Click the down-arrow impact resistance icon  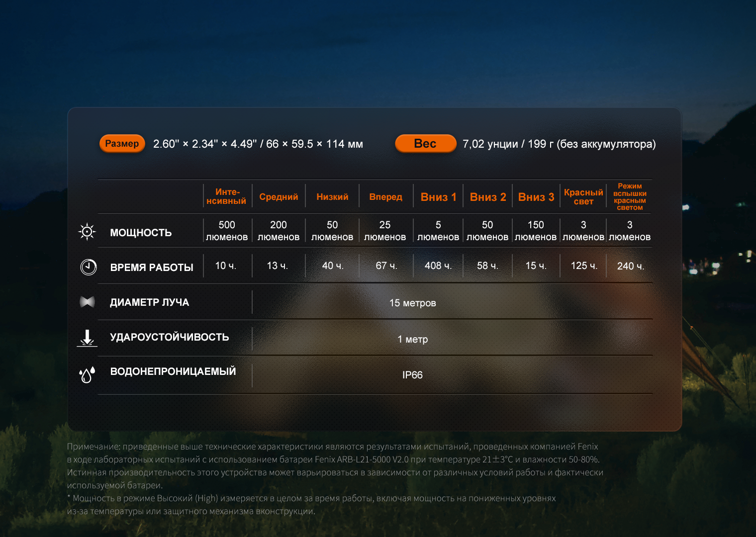(x=87, y=338)
